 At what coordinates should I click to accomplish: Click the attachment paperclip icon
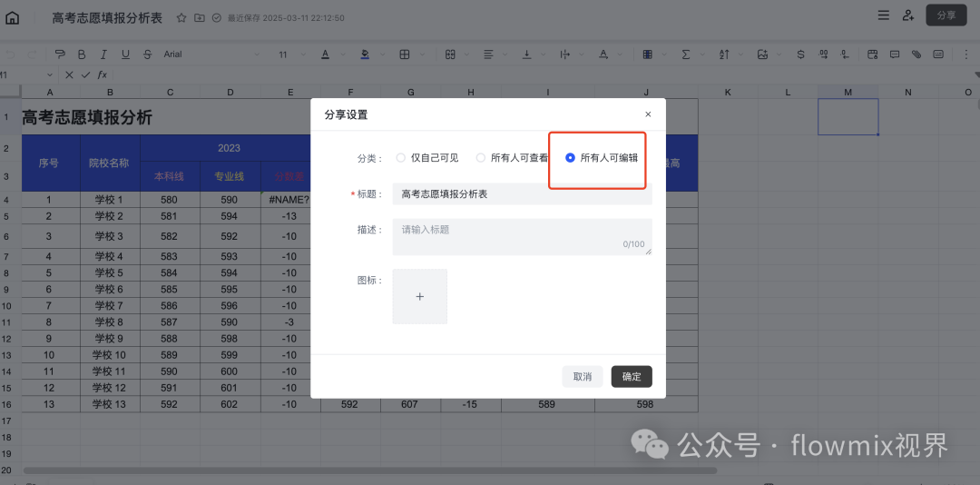[916, 54]
